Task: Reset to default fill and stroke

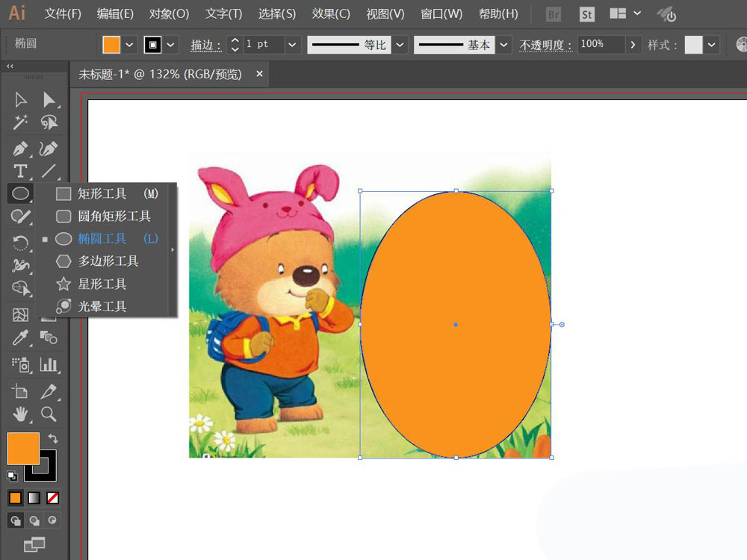Action: click(12, 475)
